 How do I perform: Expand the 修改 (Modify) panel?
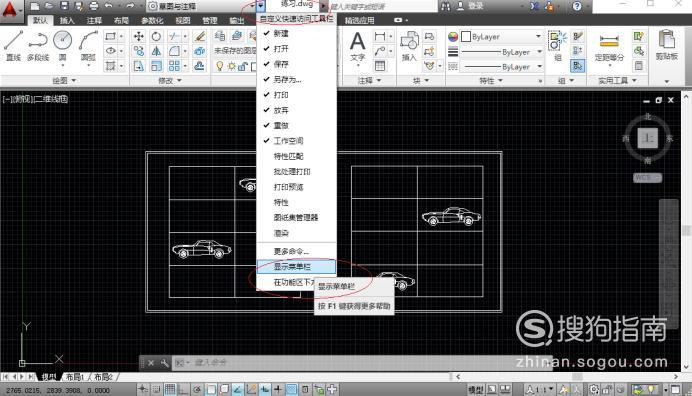tap(170, 80)
